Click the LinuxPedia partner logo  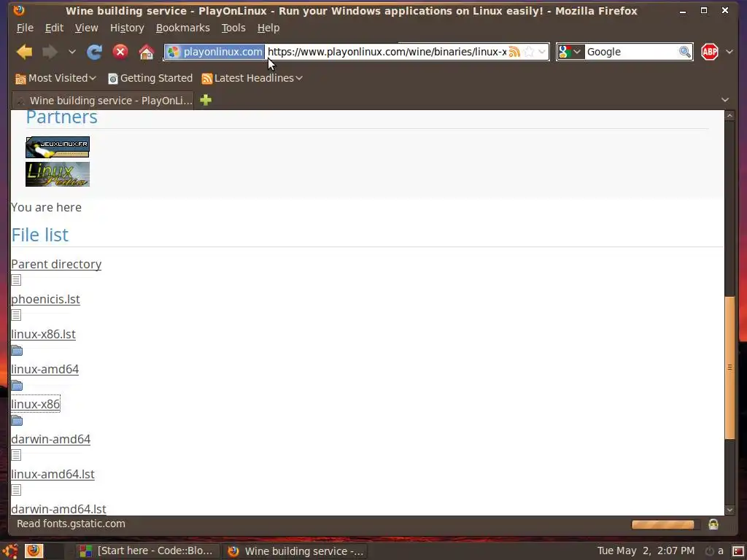click(x=58, y=174)
